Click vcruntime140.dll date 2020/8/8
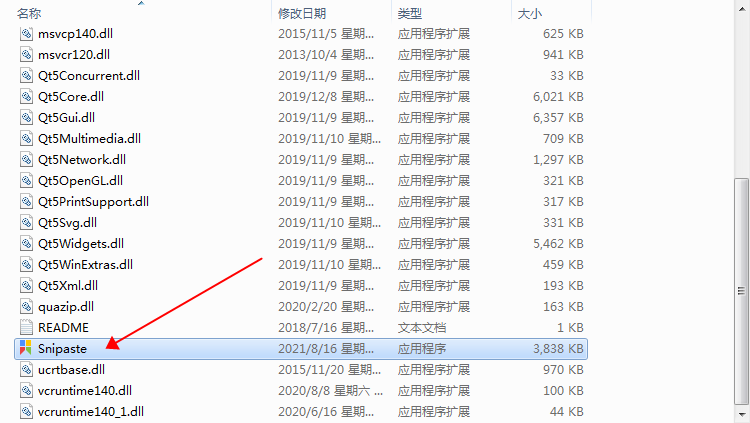Image resolution: width=750 pixels, height=423 pixels. coord(330,391)
